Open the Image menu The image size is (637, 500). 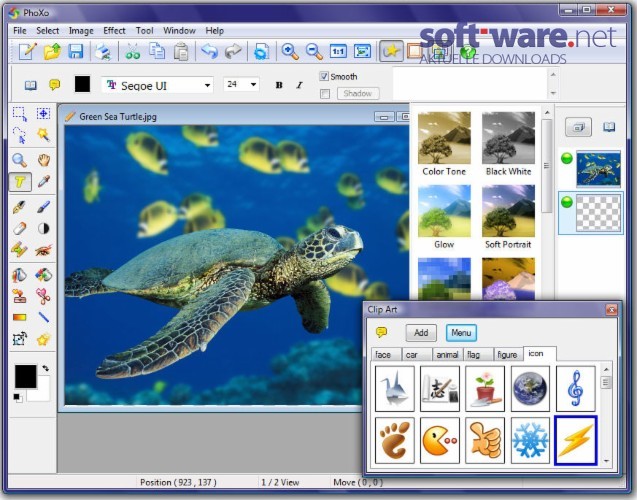[x=81, y=31]
